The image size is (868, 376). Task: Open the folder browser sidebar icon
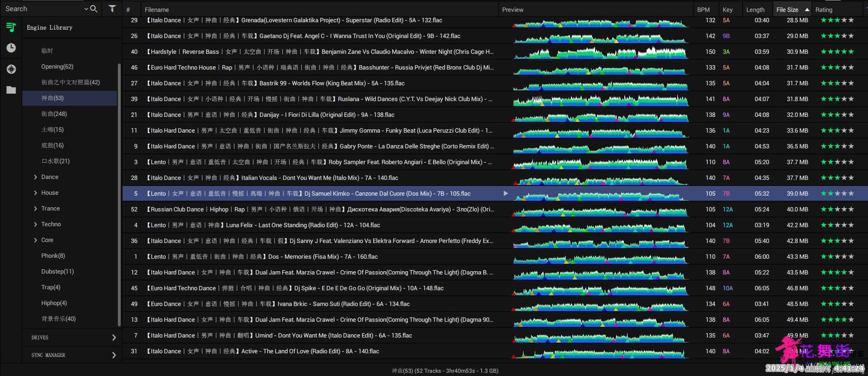coord(11,90)
